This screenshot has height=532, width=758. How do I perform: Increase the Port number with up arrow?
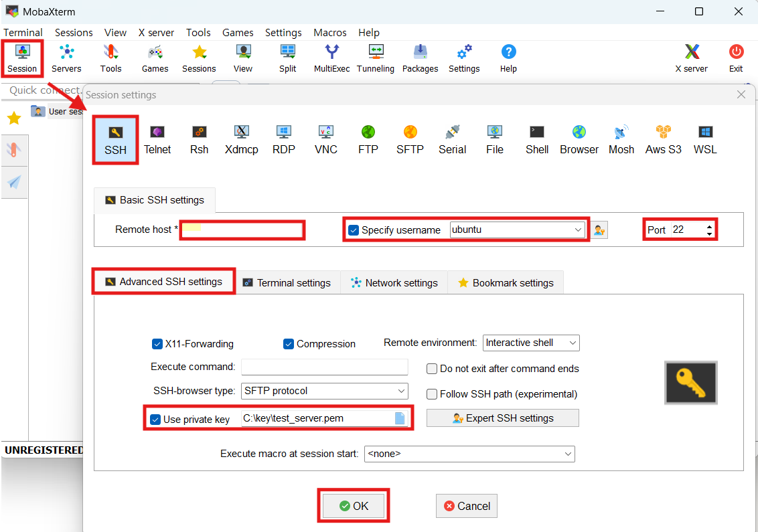click(709, 226)
